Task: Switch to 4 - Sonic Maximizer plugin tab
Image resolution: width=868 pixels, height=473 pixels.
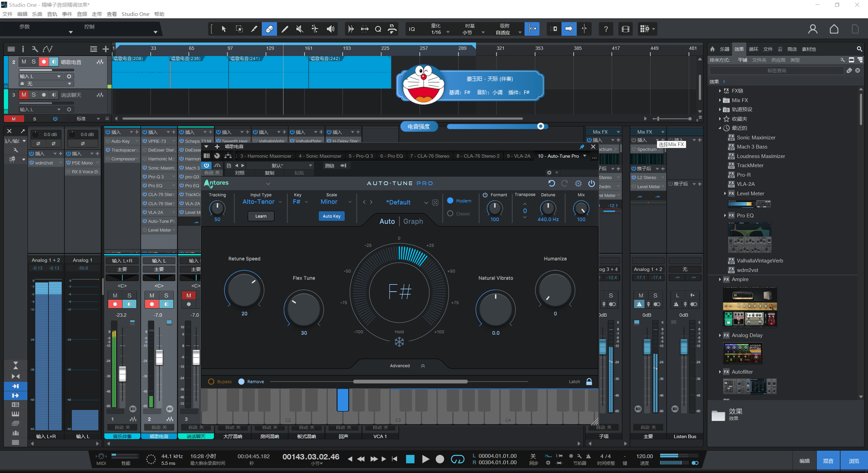Action: tap(320, 156)
